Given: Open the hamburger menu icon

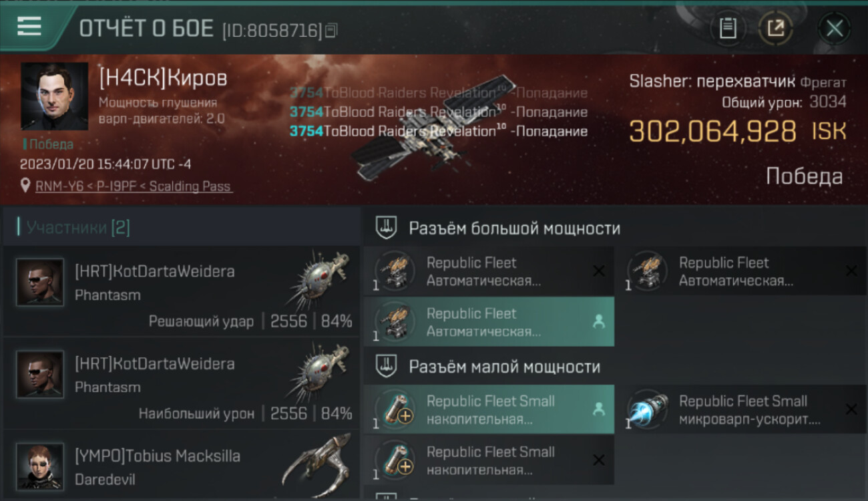Looking at the screenshot, I should 29,27.
